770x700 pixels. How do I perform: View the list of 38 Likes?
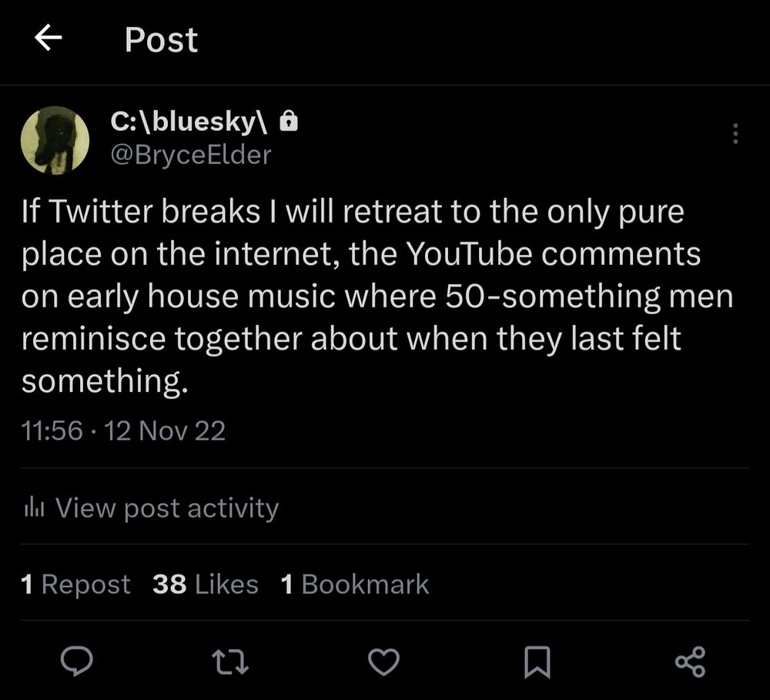tap(206, 584)
